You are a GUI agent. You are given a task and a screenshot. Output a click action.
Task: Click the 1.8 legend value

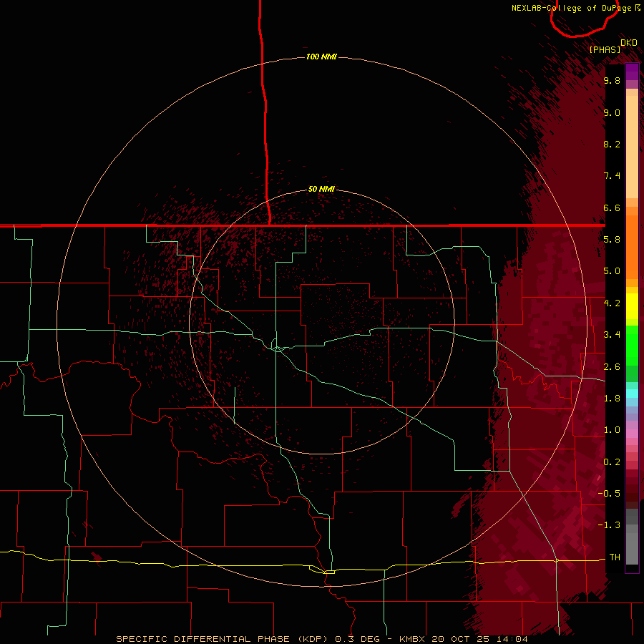(x=612, y=399)
